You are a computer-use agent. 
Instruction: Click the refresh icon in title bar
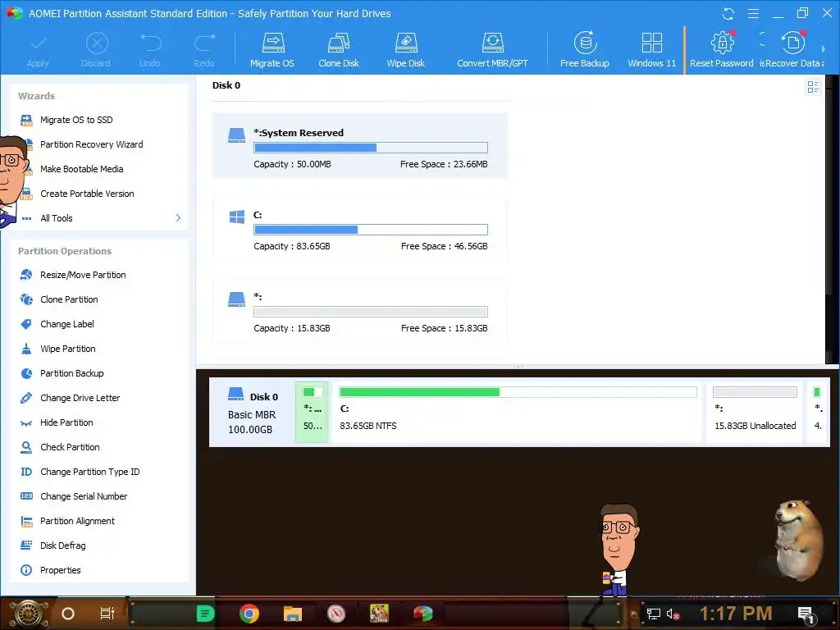[x=728, y=13]
